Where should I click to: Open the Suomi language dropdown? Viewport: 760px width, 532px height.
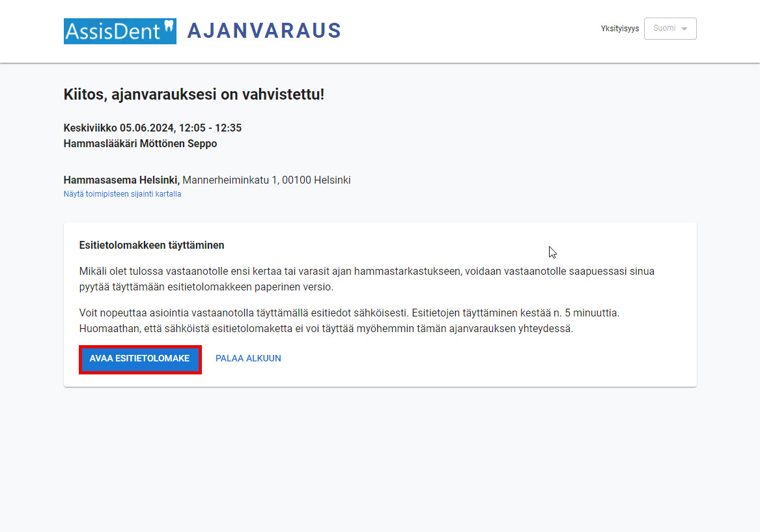tap(670, 29)
